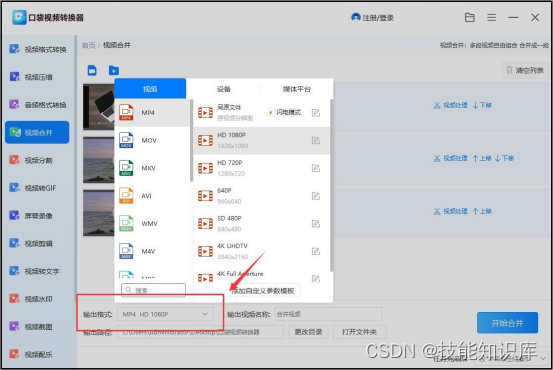Viewport: 553px width, 370px height.
Task: Click the 打开文件夹 button
Action: click(359, 332)
